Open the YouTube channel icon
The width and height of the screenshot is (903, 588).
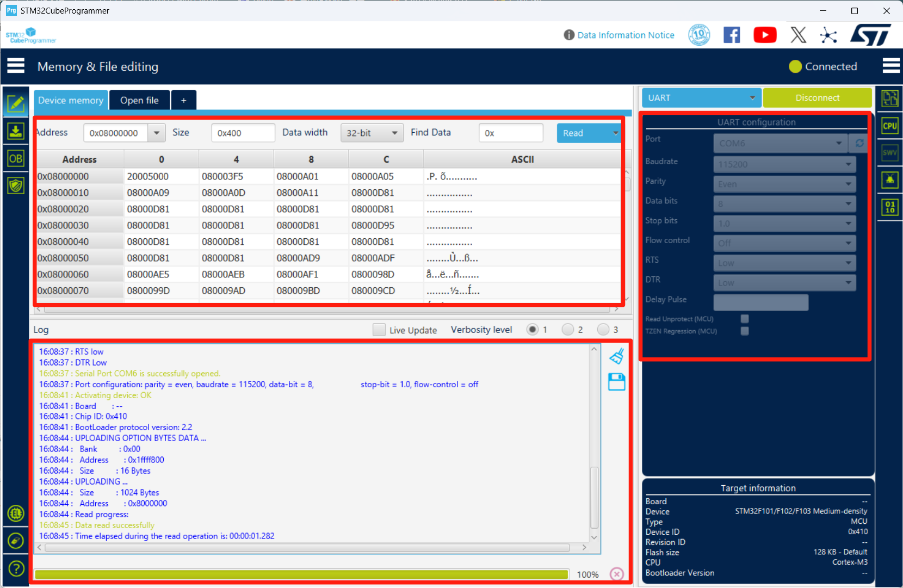(x=764, y=35)
